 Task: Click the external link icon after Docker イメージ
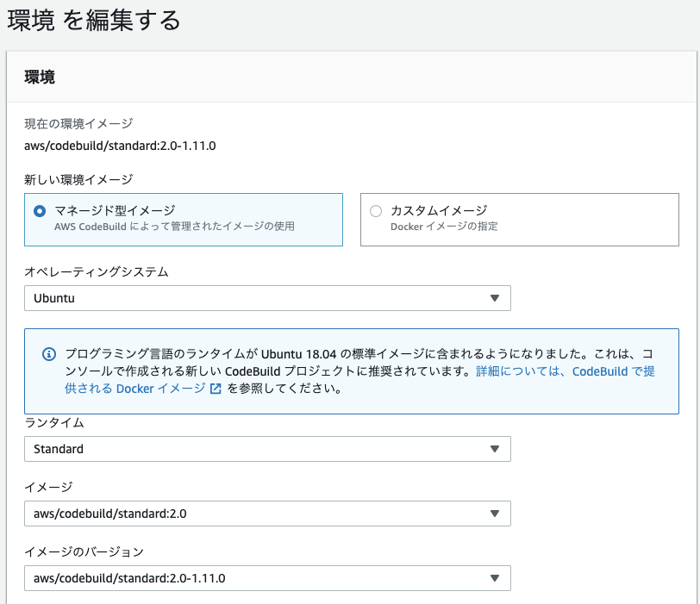[x=215, y=389]
